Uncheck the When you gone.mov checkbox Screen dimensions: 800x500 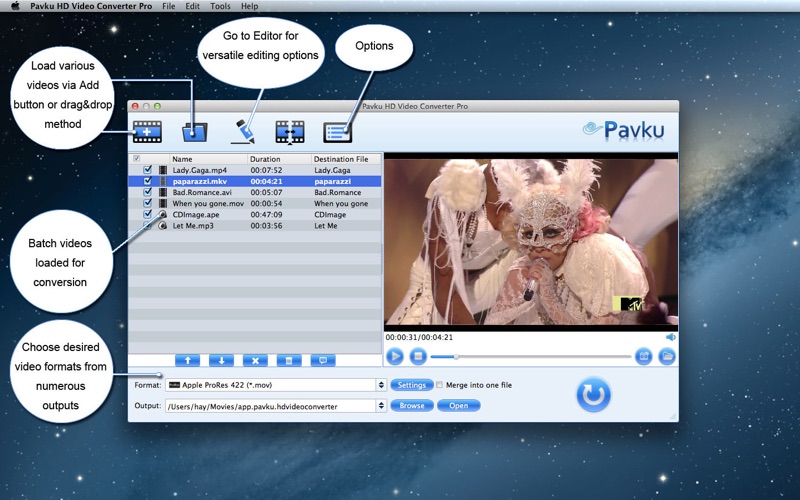(x=147, y=203)
